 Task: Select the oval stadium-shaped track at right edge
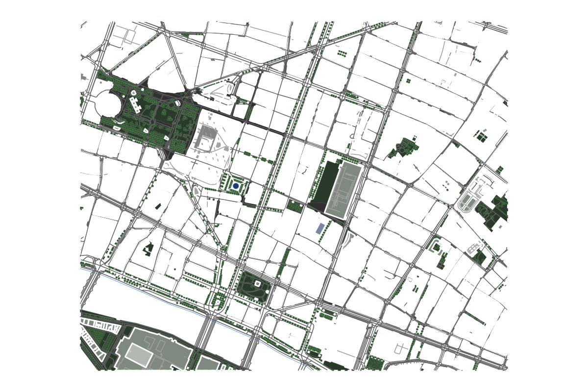(469, 202)
